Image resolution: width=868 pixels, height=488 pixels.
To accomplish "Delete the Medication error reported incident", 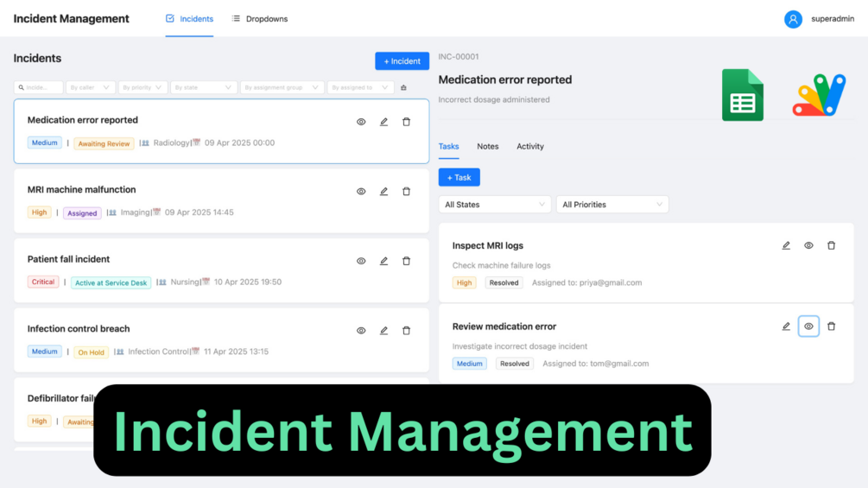I will pos(406,122).
